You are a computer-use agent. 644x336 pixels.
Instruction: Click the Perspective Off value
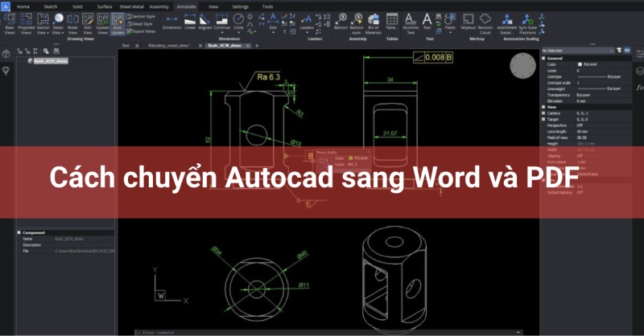580,125
